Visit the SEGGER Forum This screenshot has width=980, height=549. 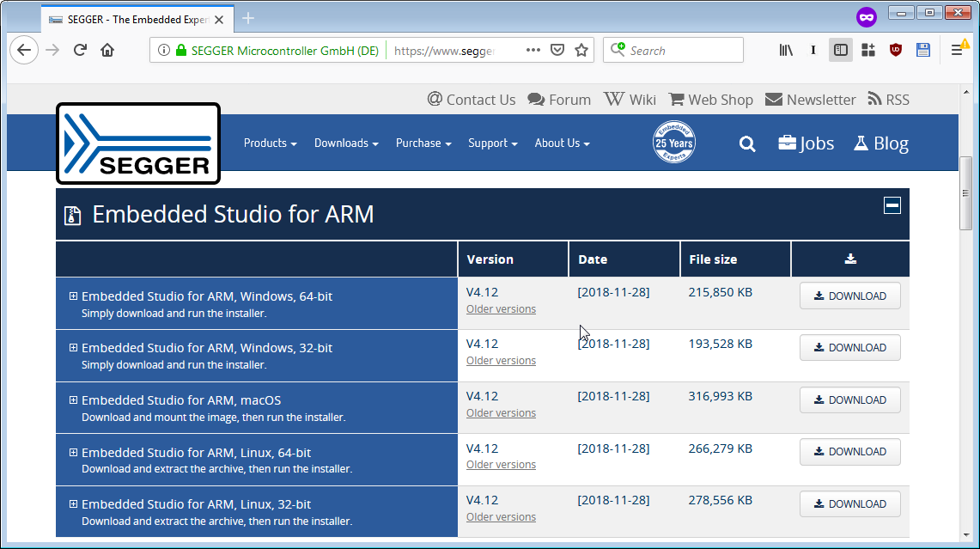click(x=559, y=100)
